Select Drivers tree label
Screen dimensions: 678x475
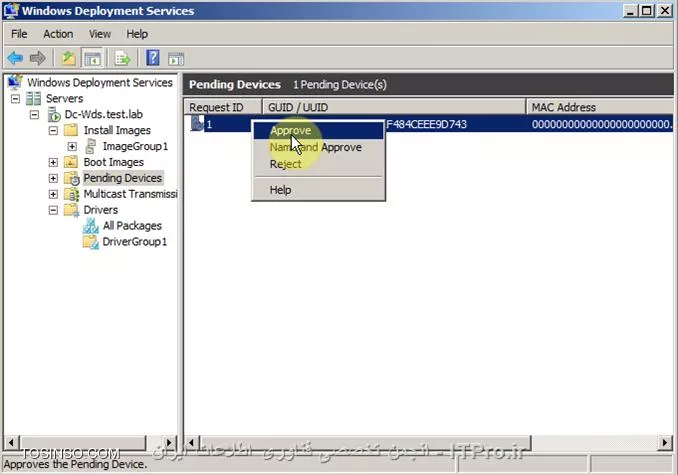click(101, 210)
